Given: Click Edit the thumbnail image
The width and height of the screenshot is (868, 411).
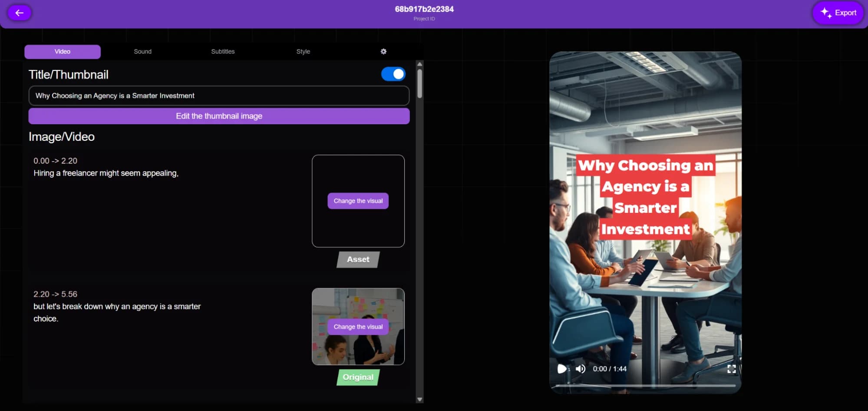Looking at the screenshot, I should tap(218, 116).
